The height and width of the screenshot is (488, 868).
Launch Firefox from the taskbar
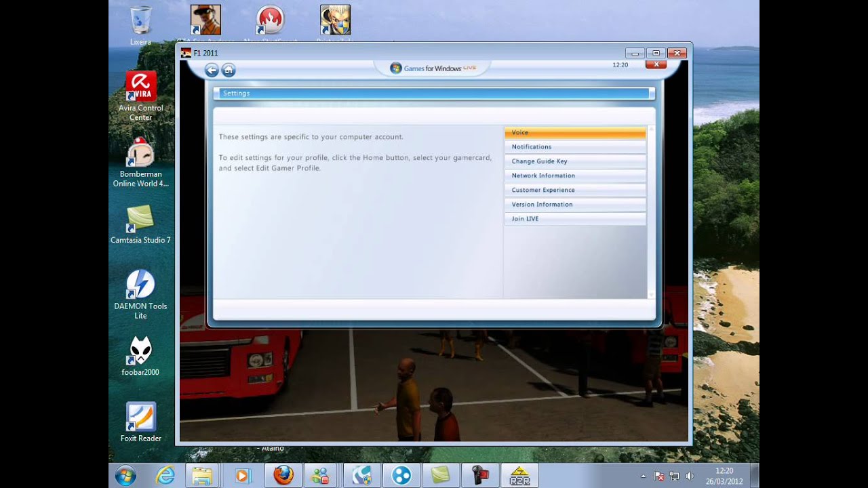click(x=283, y=476)
